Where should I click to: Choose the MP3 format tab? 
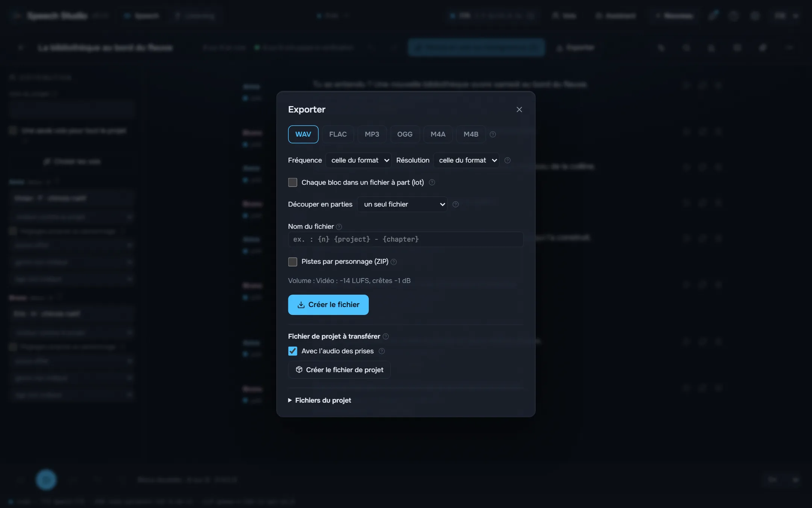[x=372, y=134]
